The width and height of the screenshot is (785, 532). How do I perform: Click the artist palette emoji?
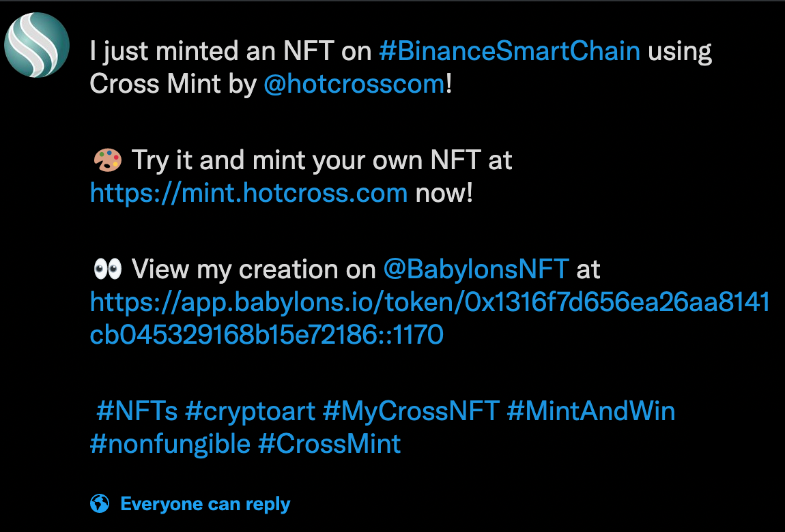point(108,160)
